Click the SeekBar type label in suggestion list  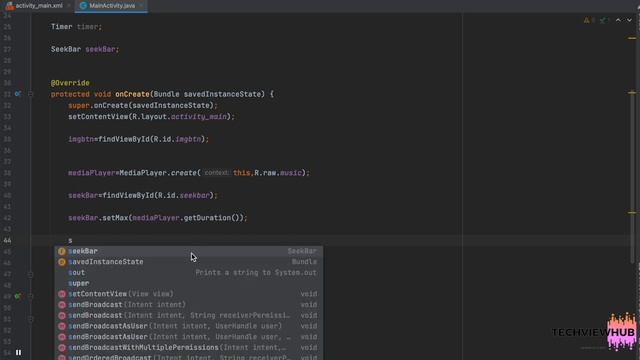[302, 251]
